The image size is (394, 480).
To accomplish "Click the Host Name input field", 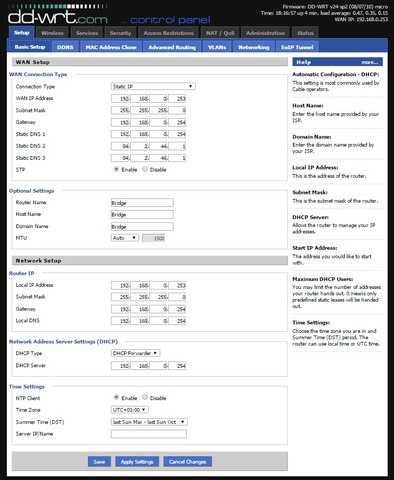I will click(x=142, y=215).
